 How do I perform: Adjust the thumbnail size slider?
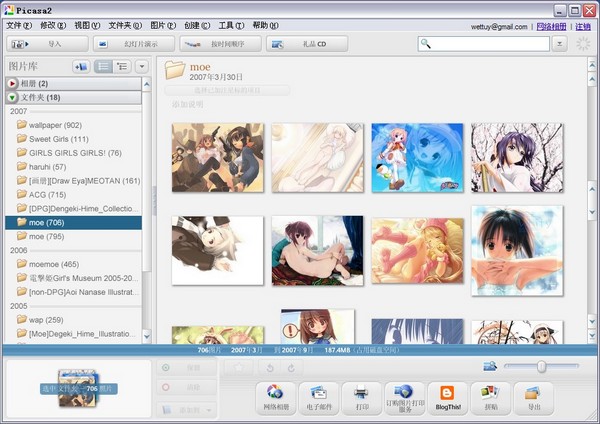541,367
